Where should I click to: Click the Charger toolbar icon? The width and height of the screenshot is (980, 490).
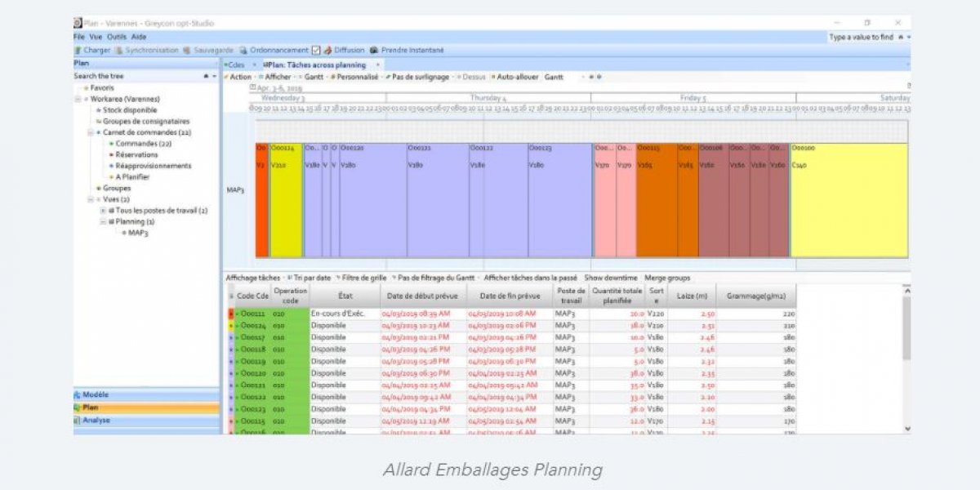click(x=78, y=50)
